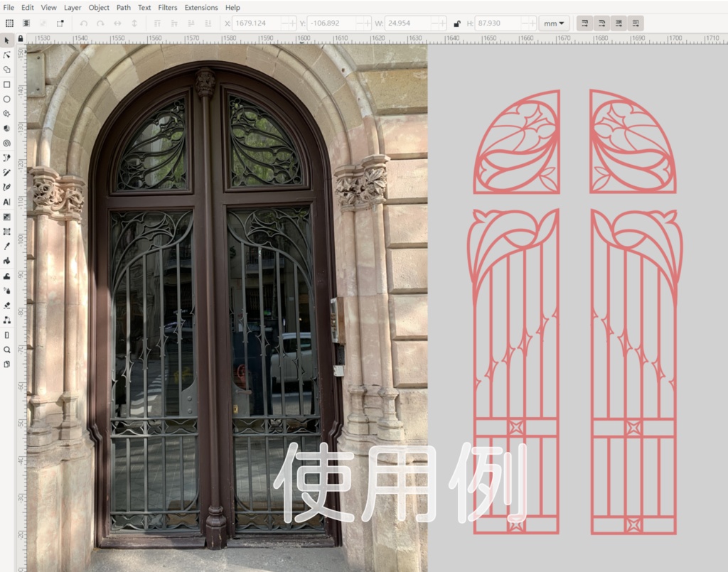Raise selection to top
This screenshot has height=572, width=728.
tap(157, 23)
